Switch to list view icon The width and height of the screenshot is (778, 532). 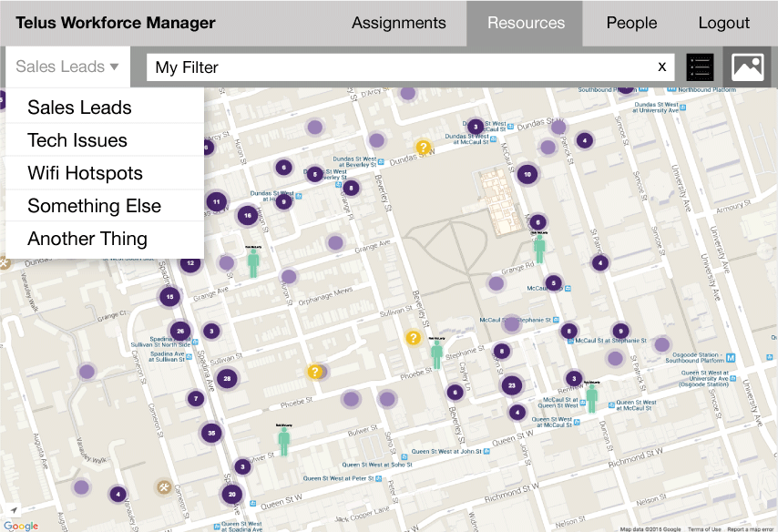(x=700, y=67)
